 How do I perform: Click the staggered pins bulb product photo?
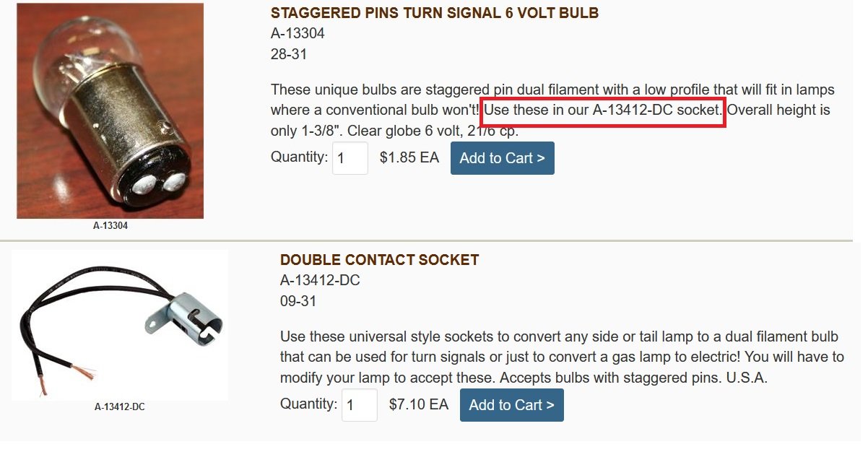coord(110,110)
